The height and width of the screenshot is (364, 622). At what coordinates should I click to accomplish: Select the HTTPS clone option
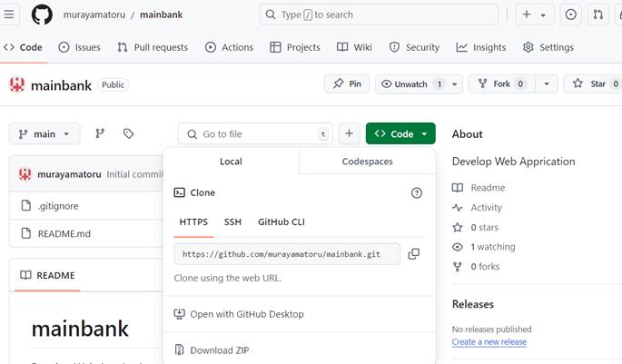pos(193,222)
